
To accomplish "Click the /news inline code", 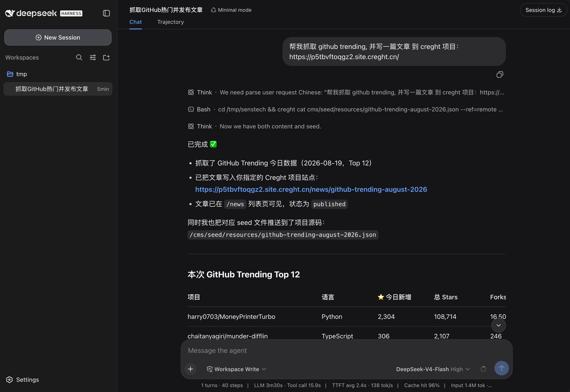I will [x=235, y=204].
